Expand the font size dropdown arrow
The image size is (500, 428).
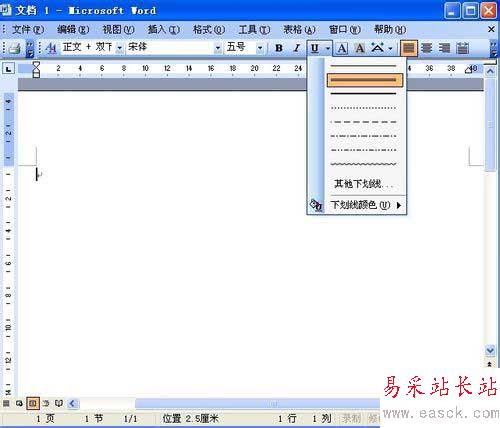pyautogui.click(x=260, y=49)
